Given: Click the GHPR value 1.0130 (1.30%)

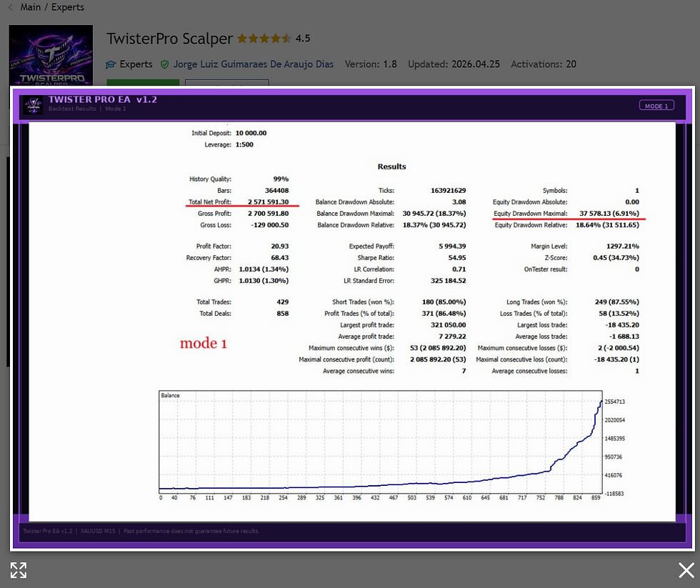Looking at the screenshot, I should tap(264, 281).
